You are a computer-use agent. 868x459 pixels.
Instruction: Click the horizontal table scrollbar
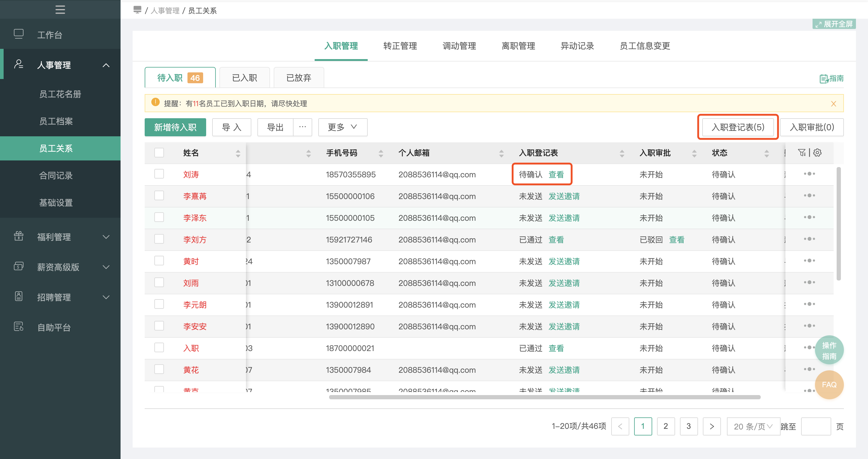coord(545,397)
